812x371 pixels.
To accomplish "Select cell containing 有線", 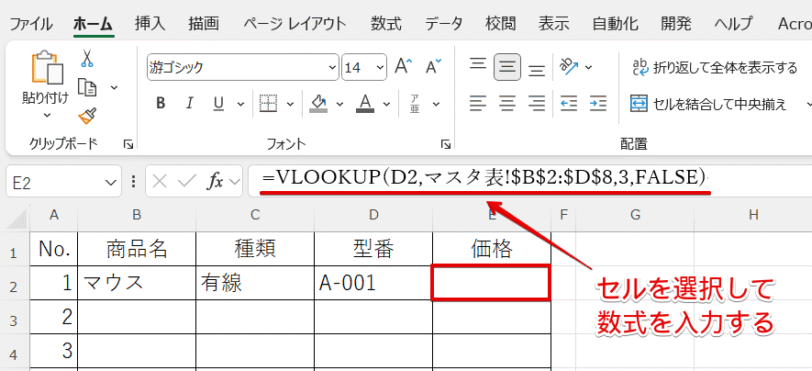I will click(x=255, y=283).
